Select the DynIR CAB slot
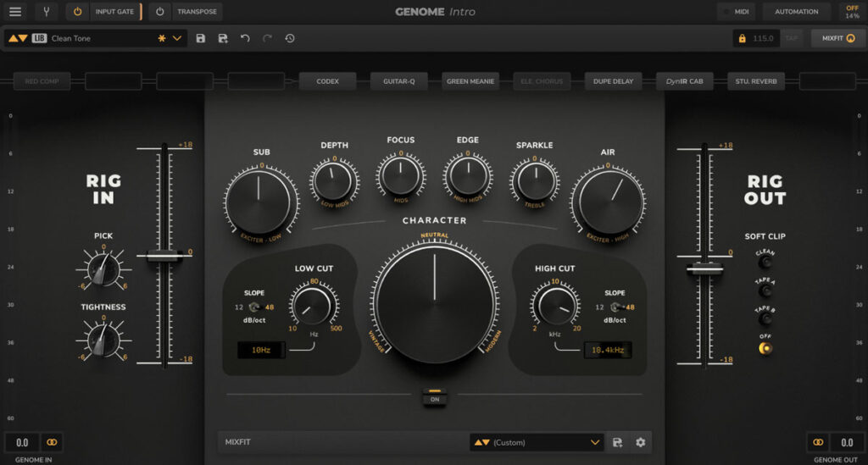868x465 pixels. point(685,81)
